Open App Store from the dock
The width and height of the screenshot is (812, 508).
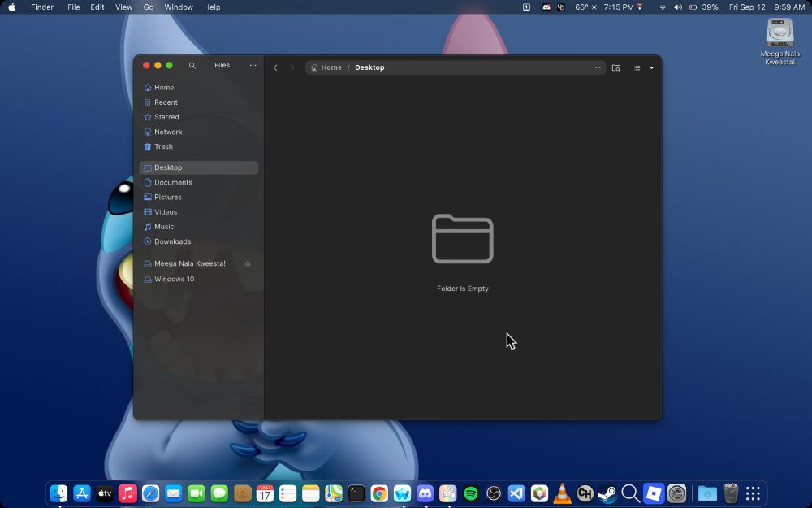[82, 493]
